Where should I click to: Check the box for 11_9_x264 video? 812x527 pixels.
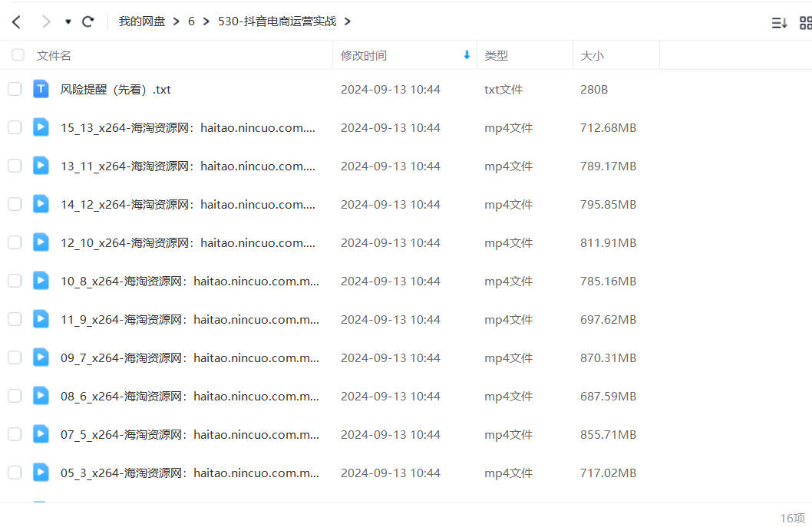pyautogui.click(x=15, y=319)
